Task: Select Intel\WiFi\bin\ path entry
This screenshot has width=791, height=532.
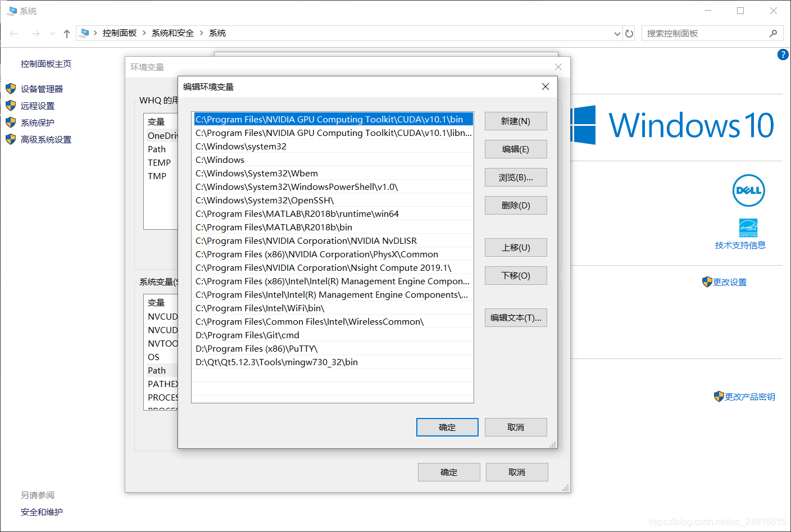Action: [333, 308]
